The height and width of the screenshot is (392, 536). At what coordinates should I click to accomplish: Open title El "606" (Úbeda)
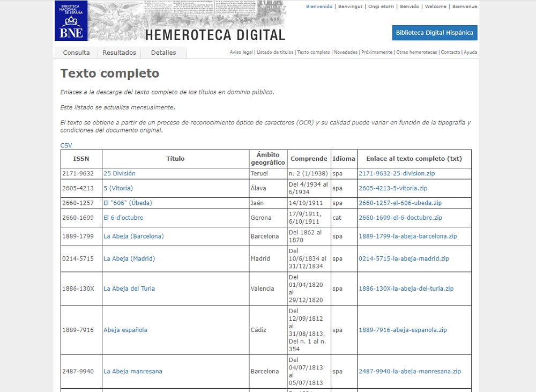coord(128,203)
